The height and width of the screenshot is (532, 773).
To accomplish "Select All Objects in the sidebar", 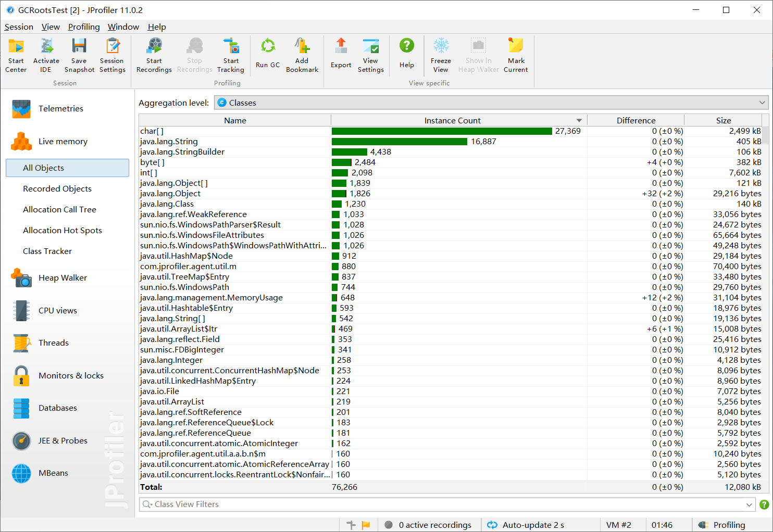I will pyautogui.click(x=67, y=168).
